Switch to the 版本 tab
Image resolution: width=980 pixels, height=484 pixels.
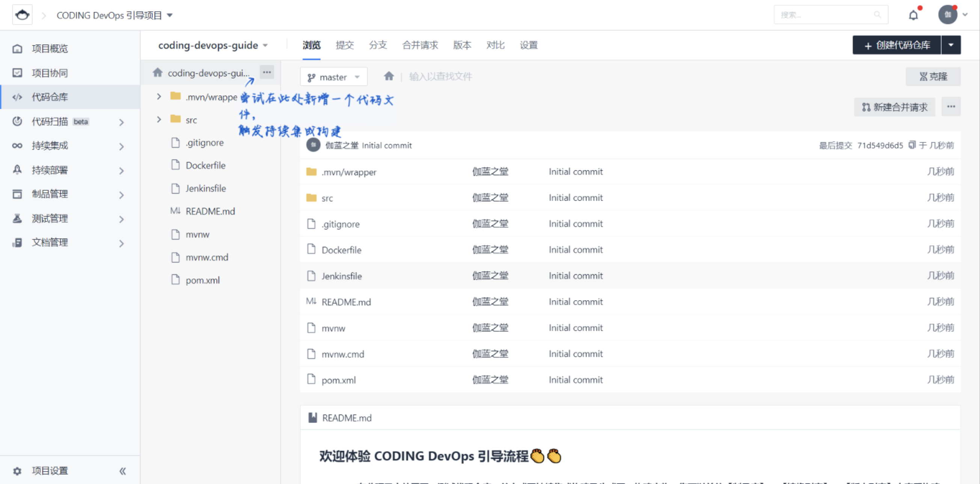[x=462, y=45]
